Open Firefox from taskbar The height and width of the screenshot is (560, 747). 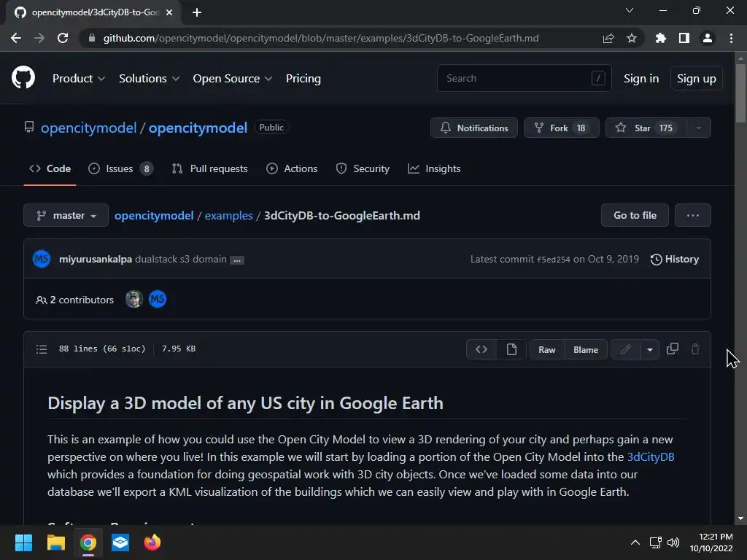[152, 542]
